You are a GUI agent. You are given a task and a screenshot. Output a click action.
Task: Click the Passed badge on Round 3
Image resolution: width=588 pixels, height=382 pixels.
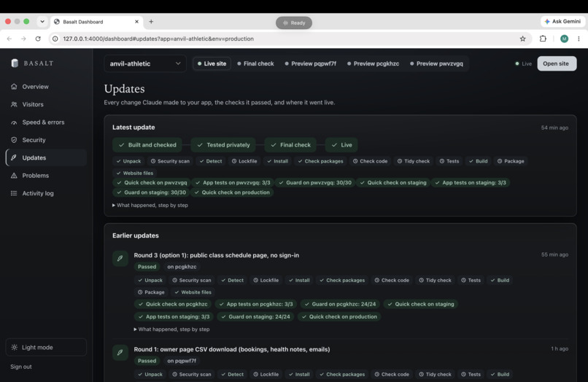click(x=147, y=267)
